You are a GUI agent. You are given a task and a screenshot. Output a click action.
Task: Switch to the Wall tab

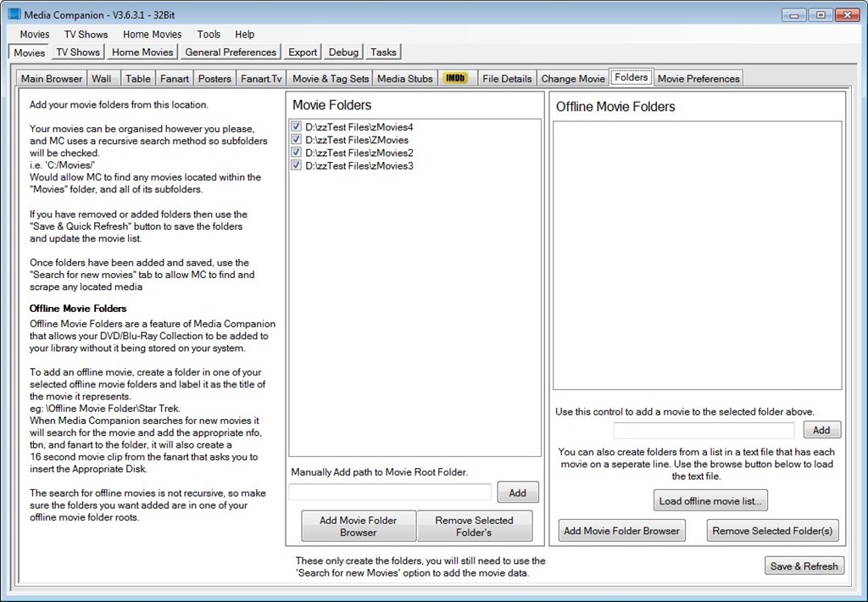pos(102,79)
